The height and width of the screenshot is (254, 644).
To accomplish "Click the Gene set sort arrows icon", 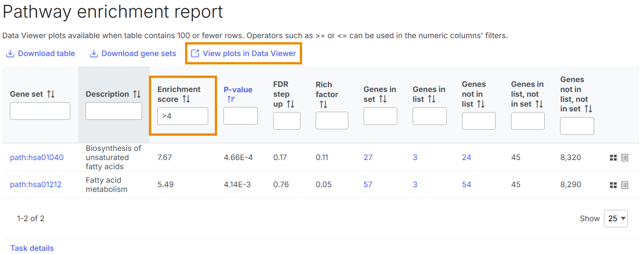I will [51, 94].
